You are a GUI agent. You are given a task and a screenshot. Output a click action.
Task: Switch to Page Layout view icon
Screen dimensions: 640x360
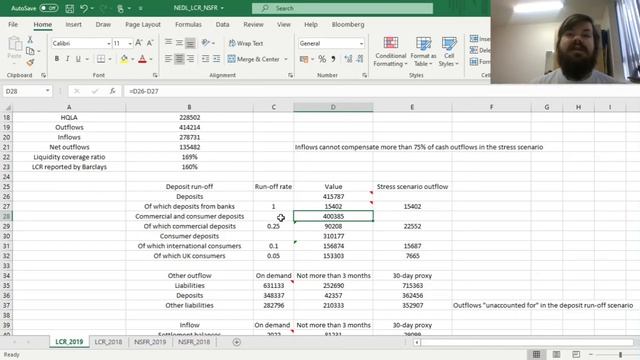556,354
